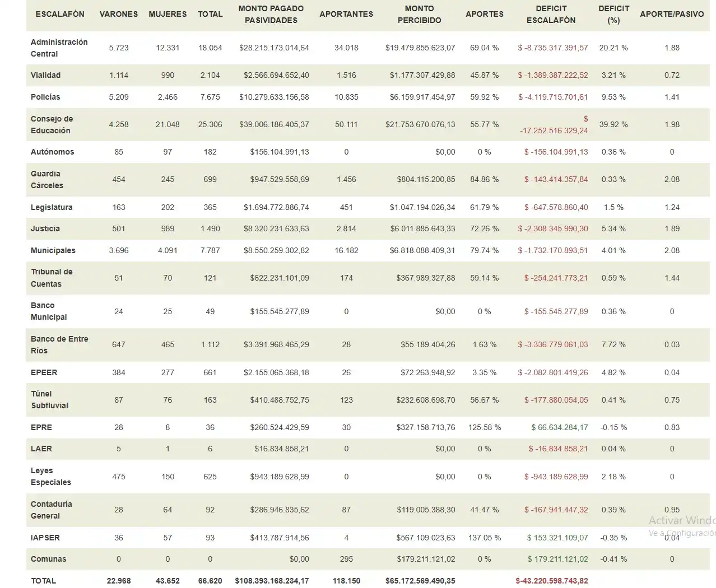Click Legislatura monto percibido $1.047.194.026,34

422,207
